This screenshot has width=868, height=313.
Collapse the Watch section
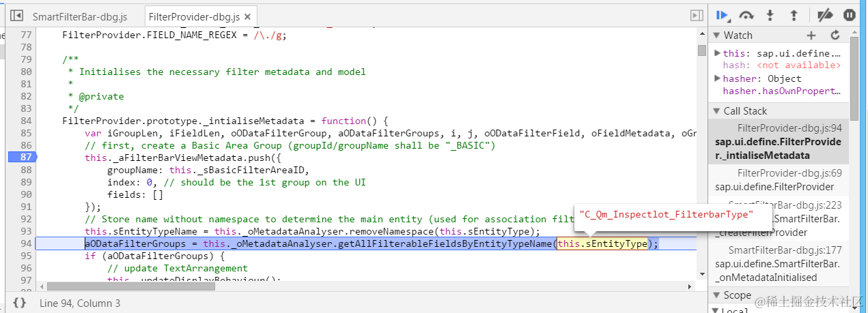pos(716,35)
